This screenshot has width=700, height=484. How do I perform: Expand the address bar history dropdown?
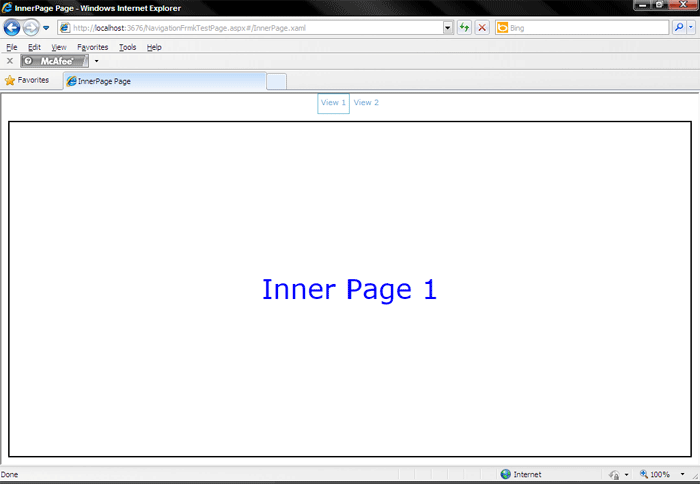point(448,28)
